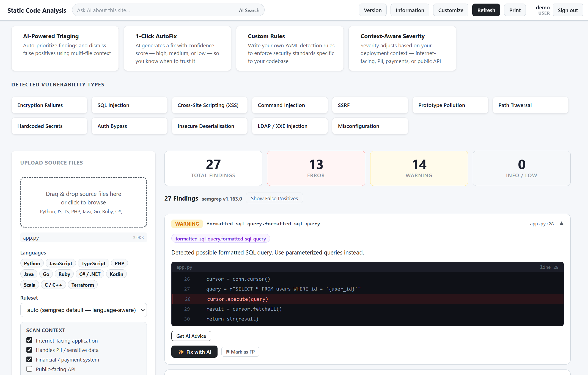Open the Version menu item
Image resolution: width=588 pixels, height=375 pixels.
click(373, 10)
